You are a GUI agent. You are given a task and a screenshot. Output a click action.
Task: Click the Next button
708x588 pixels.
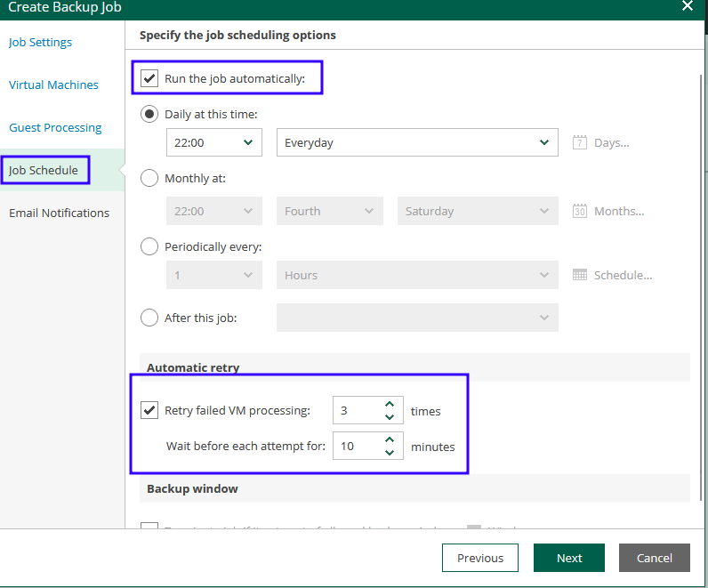pyautogui.click(x=569, y=558)
